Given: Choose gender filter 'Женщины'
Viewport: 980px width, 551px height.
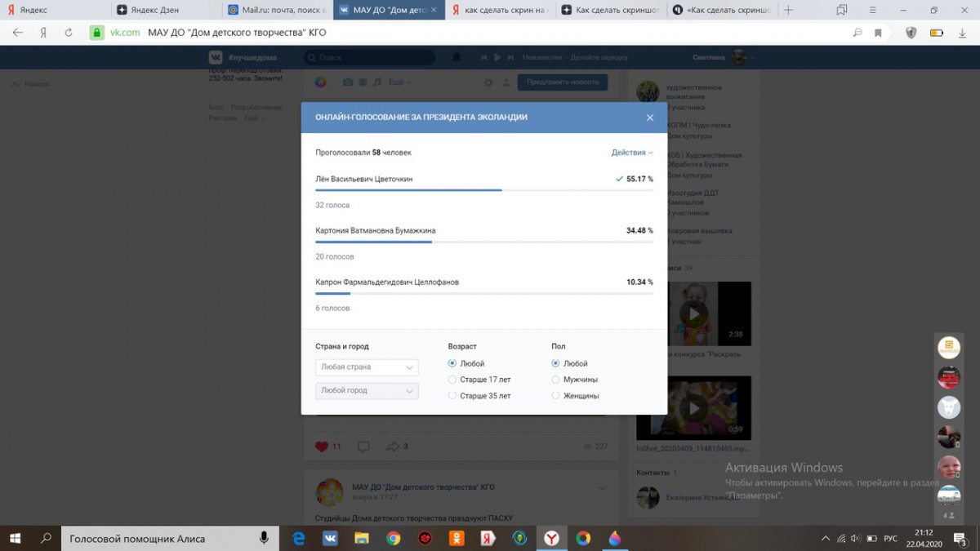Looking at the screenshot, I should pos(556,396).
